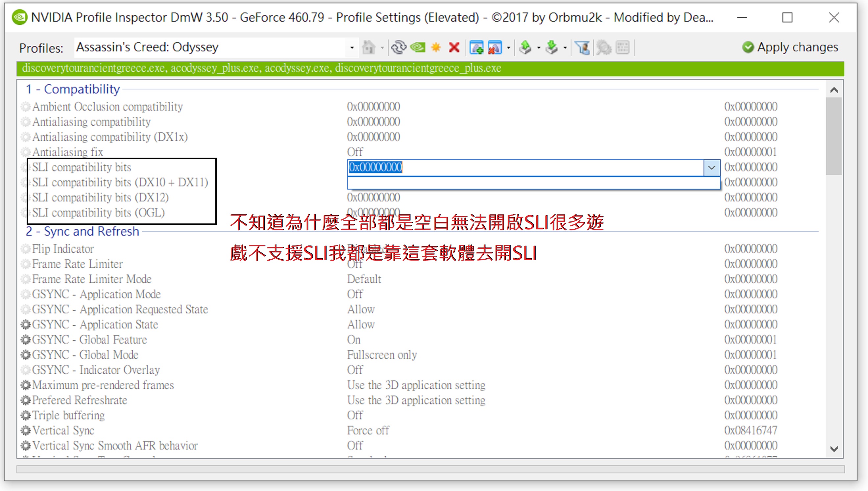The width and height of the screenshot is (868, 491).
Task: Expand the SLI compatibility bits value dropdown
Action: [711, 168]
